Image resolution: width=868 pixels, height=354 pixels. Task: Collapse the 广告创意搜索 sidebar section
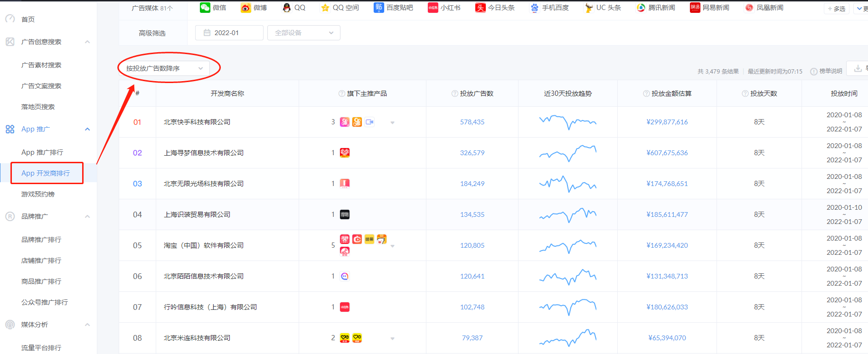87,42
